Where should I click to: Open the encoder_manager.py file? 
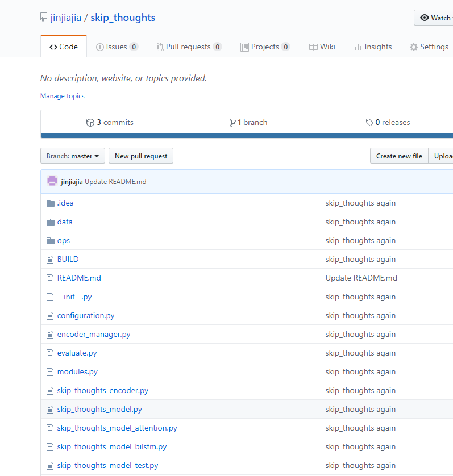pos(94,334)
